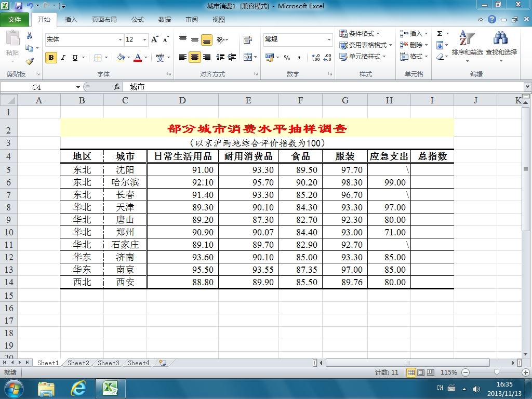Apply the cell borders icon
Screen dimensions: 532x399
point(98,58)
